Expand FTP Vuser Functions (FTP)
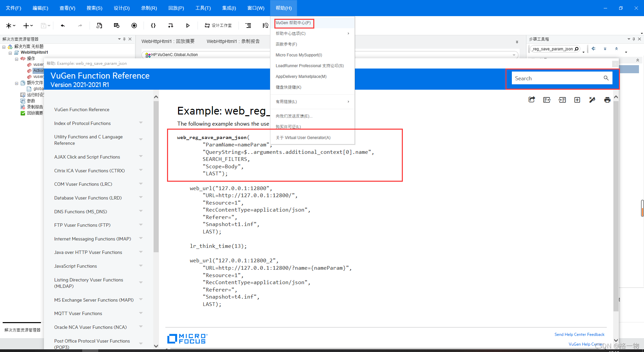Image resolution: width=644 pixels, height=352 pixels. pos(141,224)
